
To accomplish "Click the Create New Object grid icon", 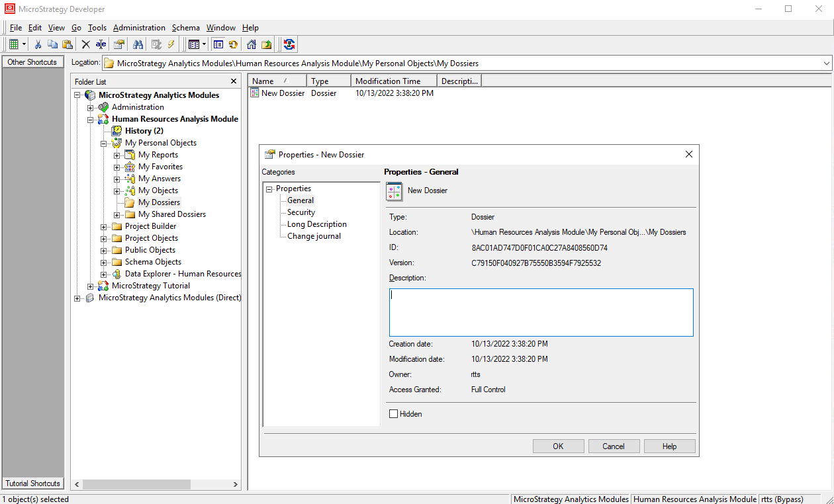I will 13,44.
